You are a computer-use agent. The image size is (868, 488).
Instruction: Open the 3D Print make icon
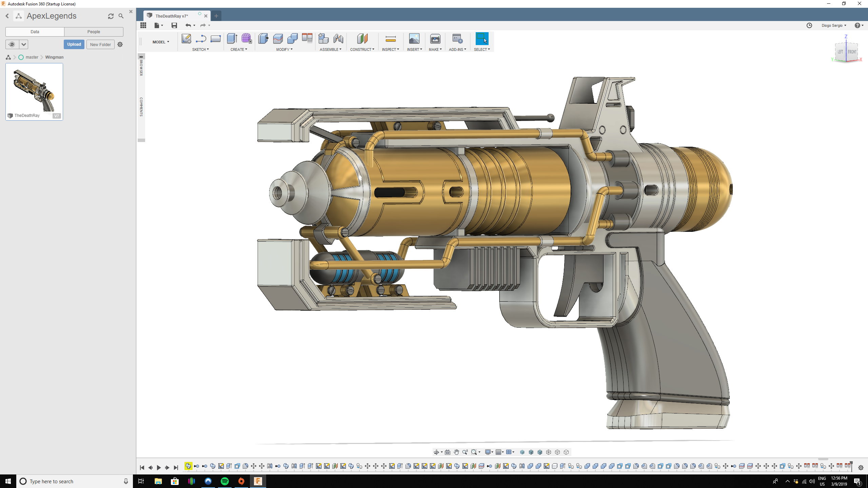pos(435,39)
